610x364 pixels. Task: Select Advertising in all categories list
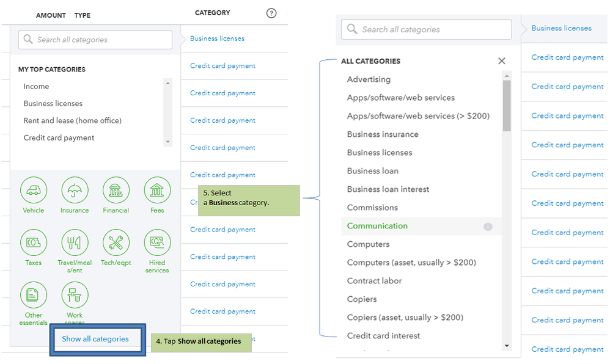(x=369, y=79)
